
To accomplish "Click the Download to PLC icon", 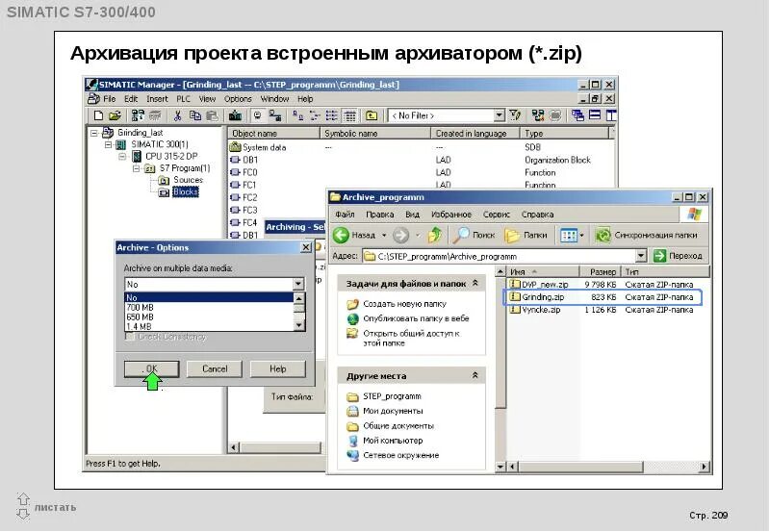I will pyautogui.click(x=236, y=115).
